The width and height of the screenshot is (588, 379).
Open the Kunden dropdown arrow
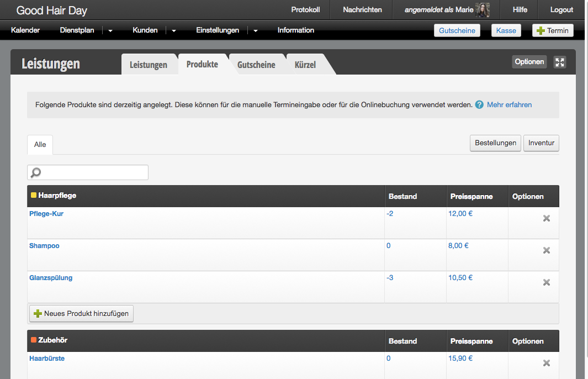point(174,31)
